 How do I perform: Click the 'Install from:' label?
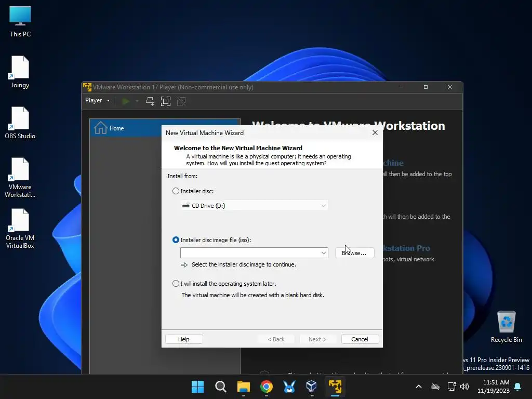[x=182, y=176]
